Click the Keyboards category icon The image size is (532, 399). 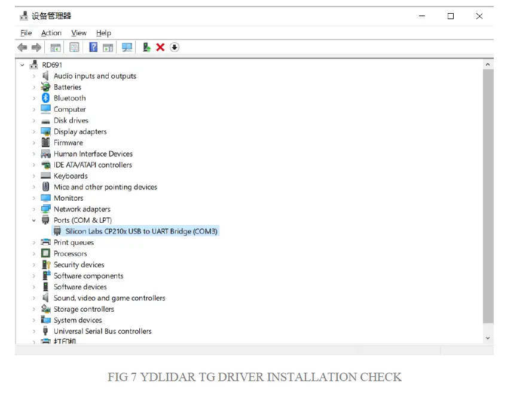tap(45, 176)
